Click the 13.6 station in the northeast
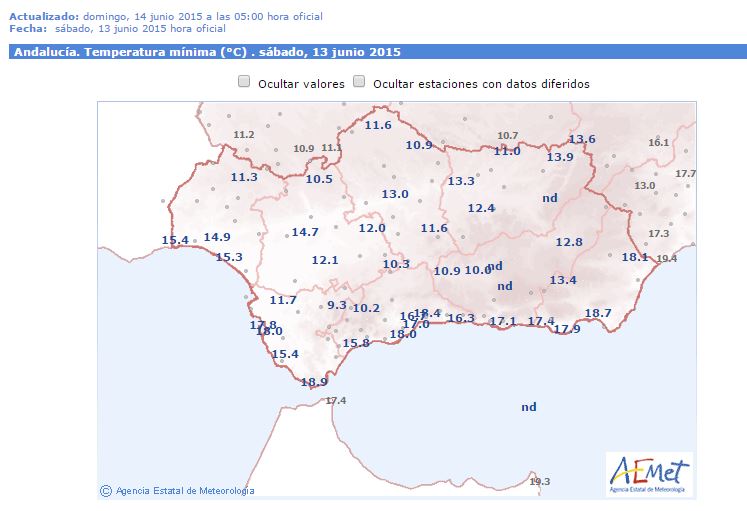 tap(582, 139)
